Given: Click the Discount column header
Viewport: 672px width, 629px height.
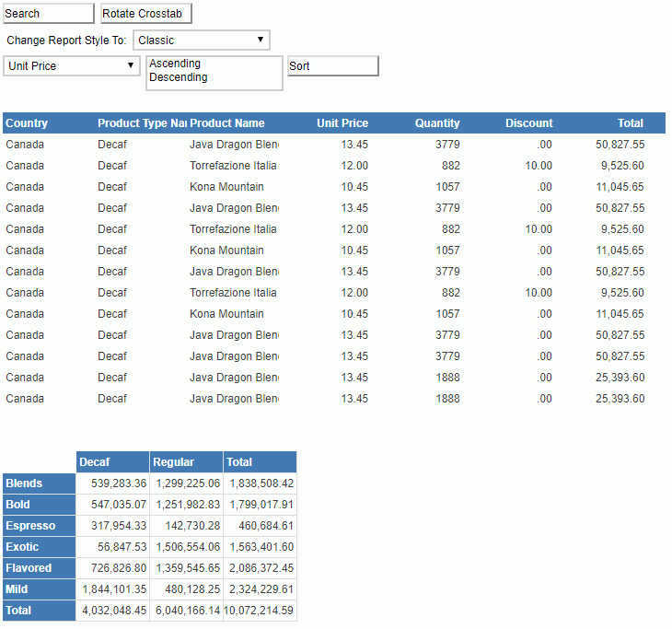Looking at the screenshot, I should click(x=529, y=123).
